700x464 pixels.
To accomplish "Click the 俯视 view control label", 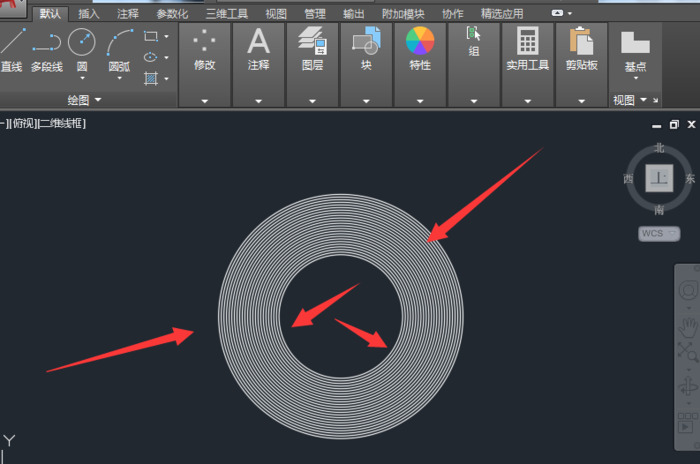I will 24,123.
